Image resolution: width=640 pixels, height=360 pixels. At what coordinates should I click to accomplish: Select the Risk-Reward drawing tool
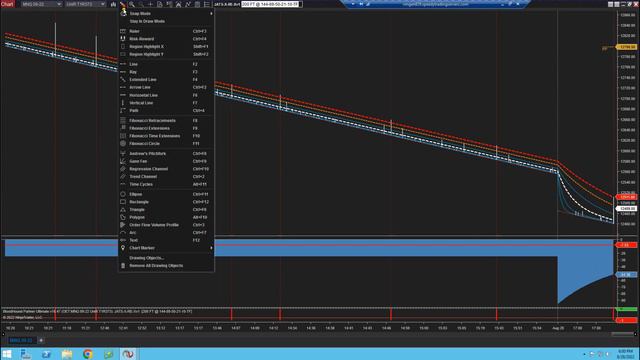pyautogui.click(x=166, y=39)
